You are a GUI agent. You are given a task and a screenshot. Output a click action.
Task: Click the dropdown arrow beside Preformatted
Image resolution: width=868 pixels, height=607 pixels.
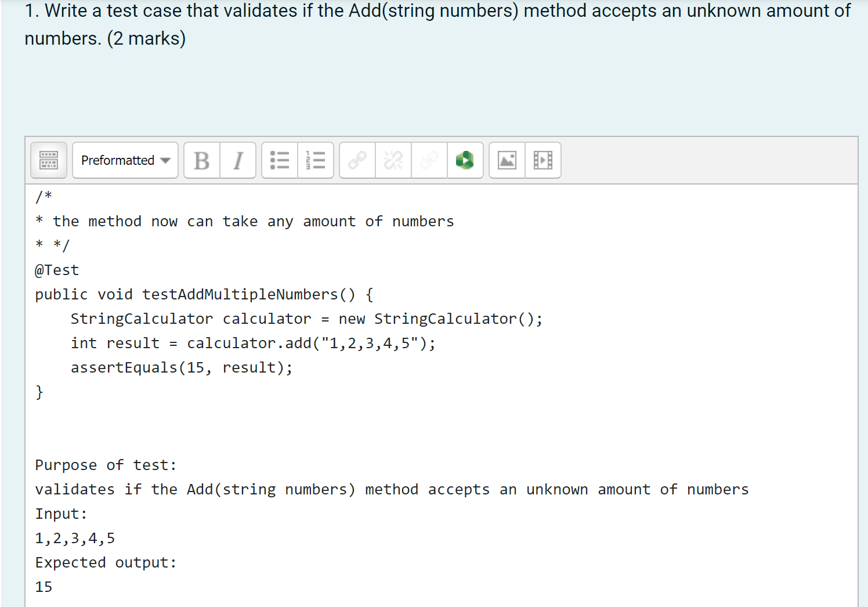click(x=165, y=161)
